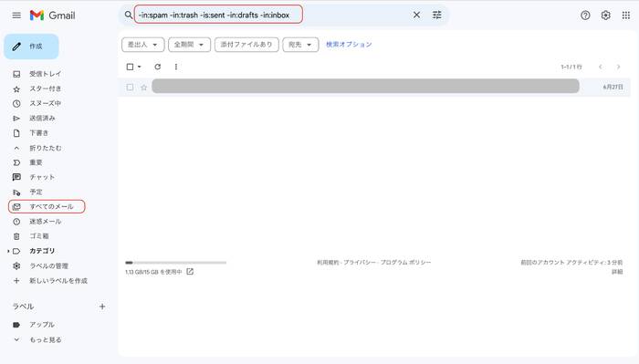Click 新しいラベルを作成 create new label
639x364 pixels.
58,281
